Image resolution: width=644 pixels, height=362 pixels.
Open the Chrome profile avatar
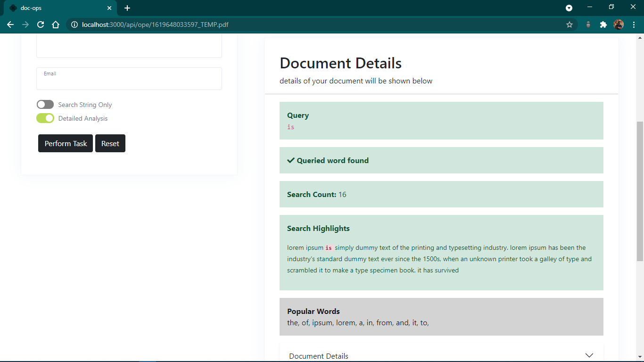point(619,25)
